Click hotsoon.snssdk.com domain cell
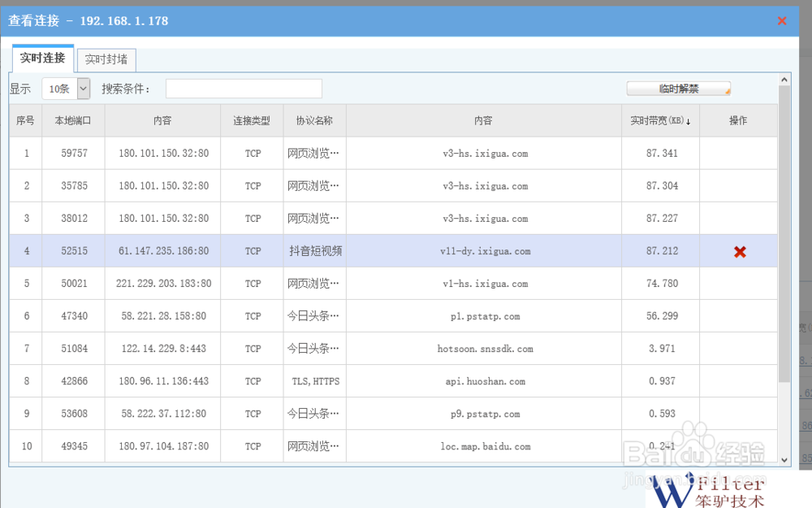The width and height of the screenshot is (812, 508). tap(484, 349)
